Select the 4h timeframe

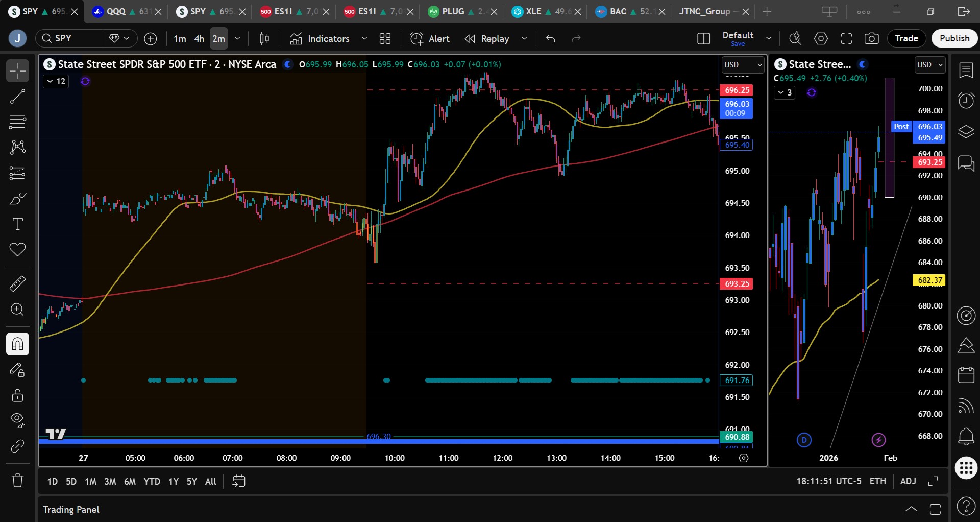[x=199, y=39]
